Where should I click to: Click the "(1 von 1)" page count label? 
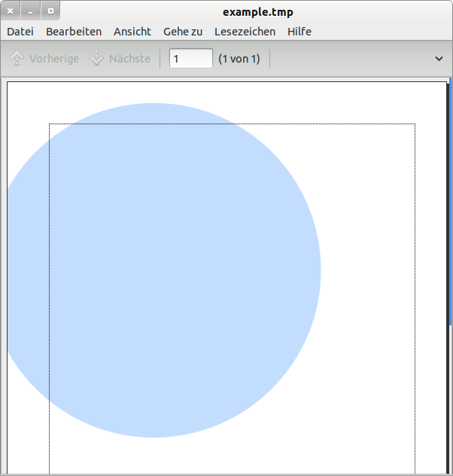coord(239,59)
